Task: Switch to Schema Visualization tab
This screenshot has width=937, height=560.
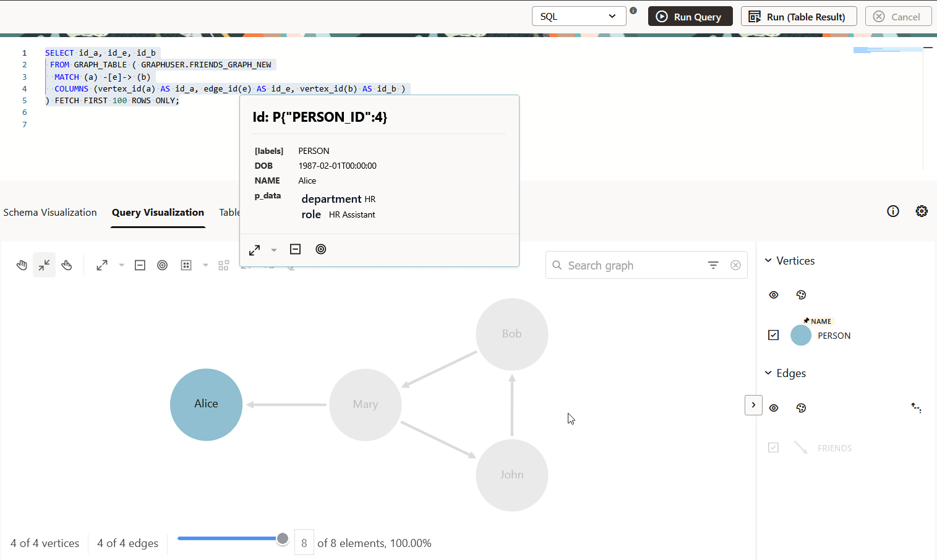Action: tap(50, 213)
